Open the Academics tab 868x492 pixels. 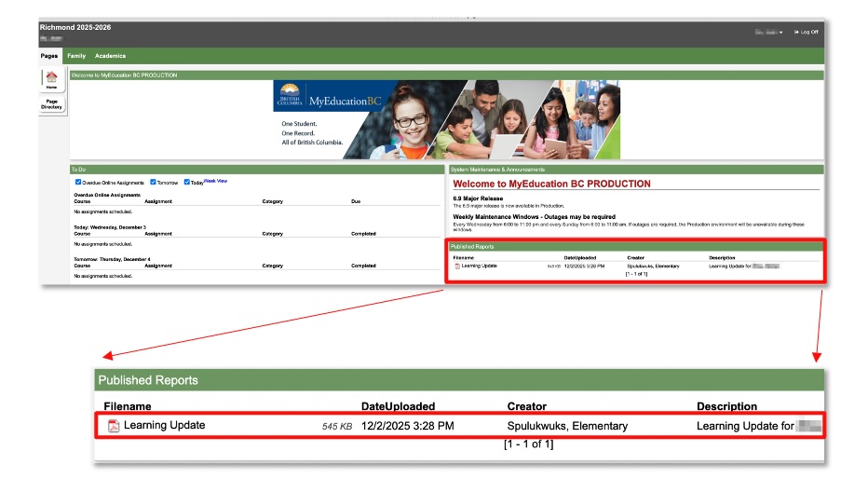tap(110, 56)
